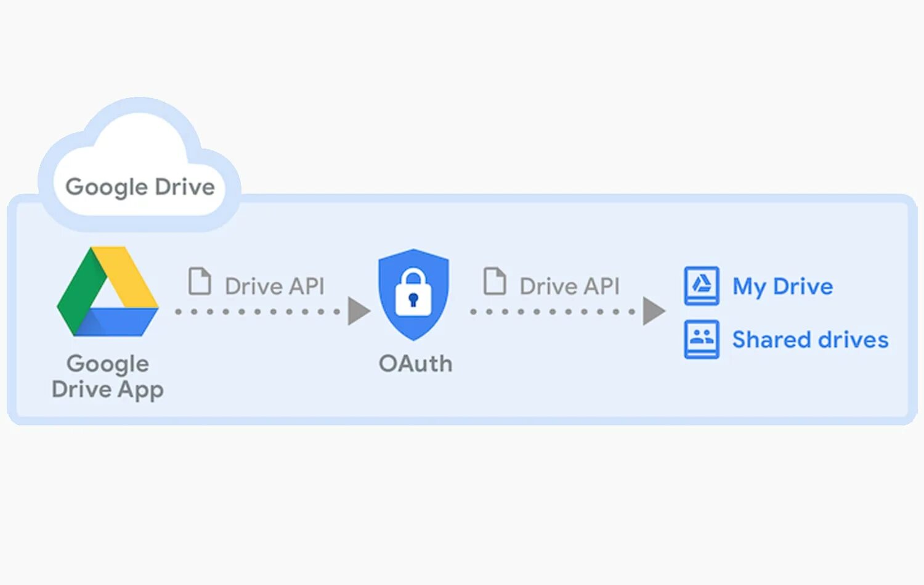Open the Shared drives link text
The image size is (924, 585).
(810, 340)
